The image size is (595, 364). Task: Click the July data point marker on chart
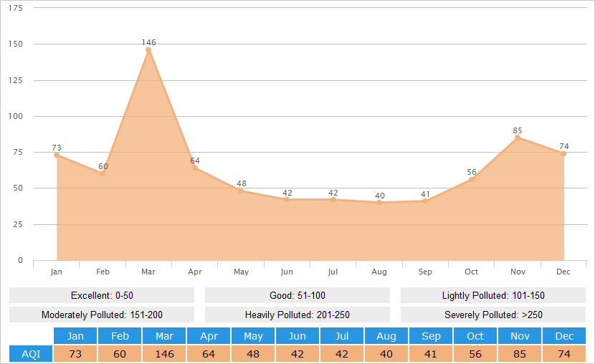[333, 199]
